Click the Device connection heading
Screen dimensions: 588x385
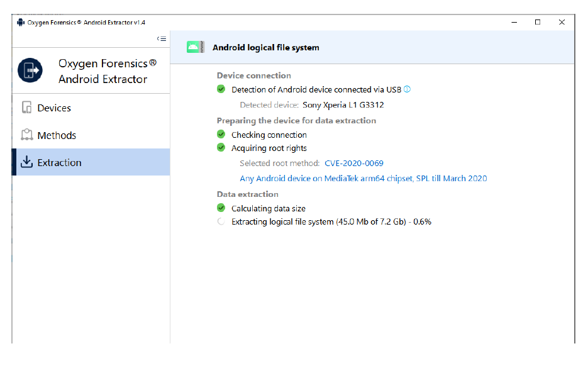click(253, 75)
